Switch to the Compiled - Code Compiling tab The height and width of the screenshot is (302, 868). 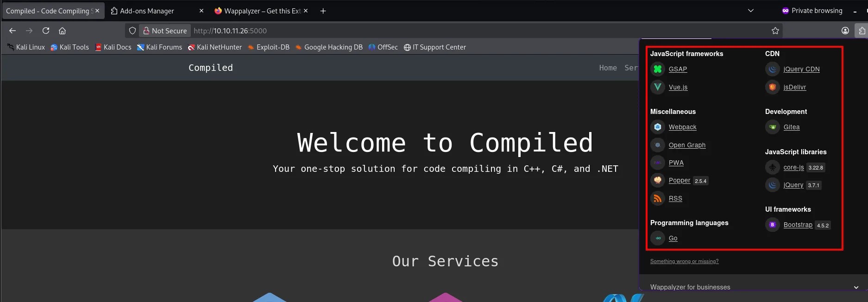[x=53, y=11]
